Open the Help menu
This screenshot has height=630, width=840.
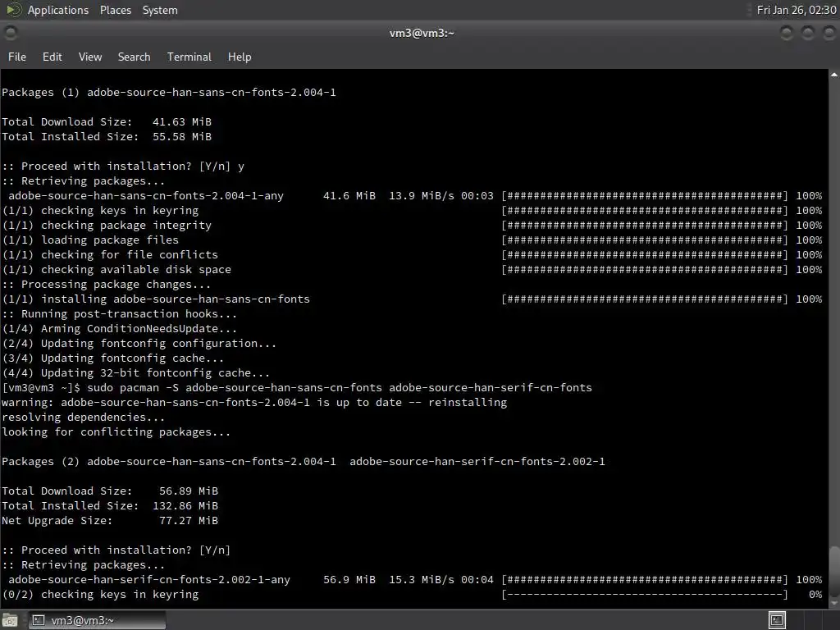240,57
